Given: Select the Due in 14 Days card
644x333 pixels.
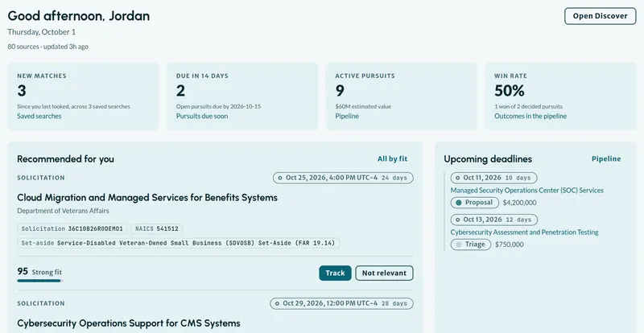Looking at the screenshot, I should (x=242, y=97).
